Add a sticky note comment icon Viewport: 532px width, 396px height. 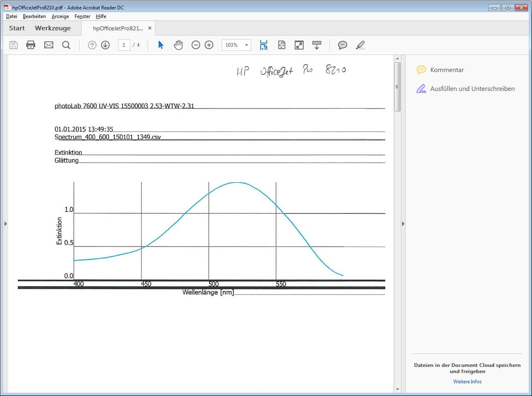tap(342, 45)
